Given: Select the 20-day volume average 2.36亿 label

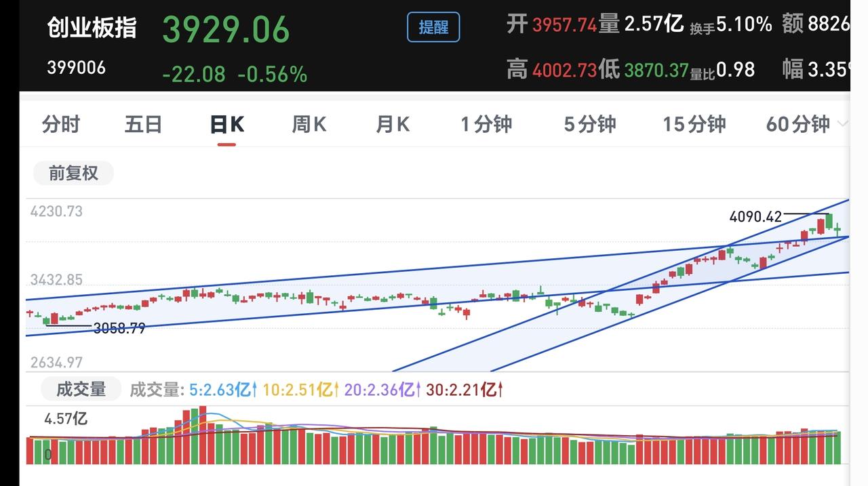Looking at the screenshot, I should click(382, 390).
